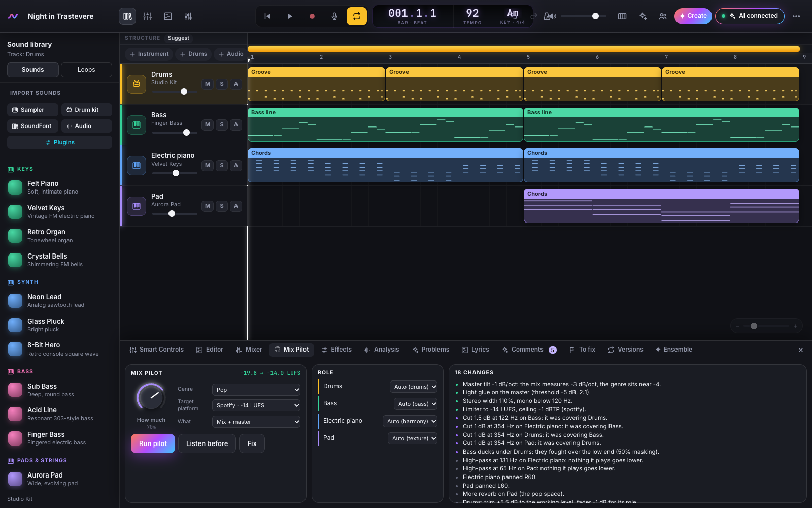The height and width of the screenshot is (508, 812).
Task: Start playback with the play icon
Action: [x=290, y=16]
